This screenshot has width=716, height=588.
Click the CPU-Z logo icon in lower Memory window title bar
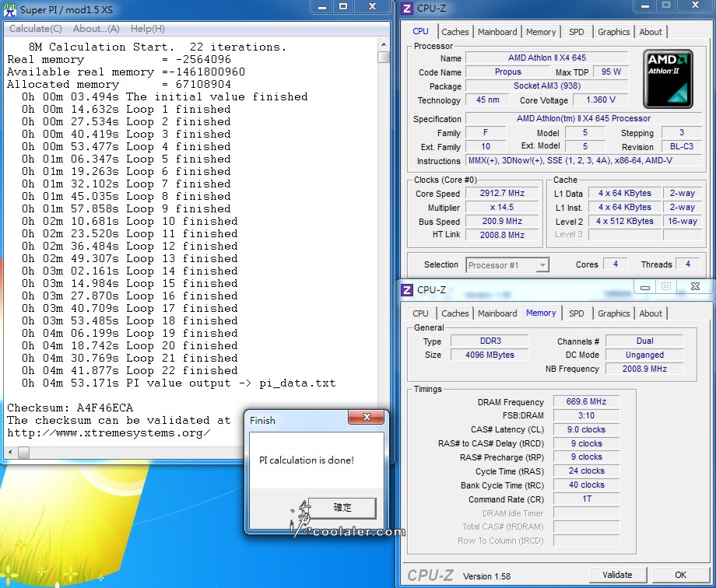tap(407, 290)
